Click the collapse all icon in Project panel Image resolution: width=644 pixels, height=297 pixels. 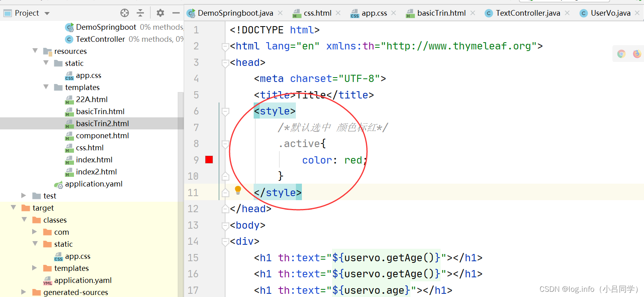[140, 13]
